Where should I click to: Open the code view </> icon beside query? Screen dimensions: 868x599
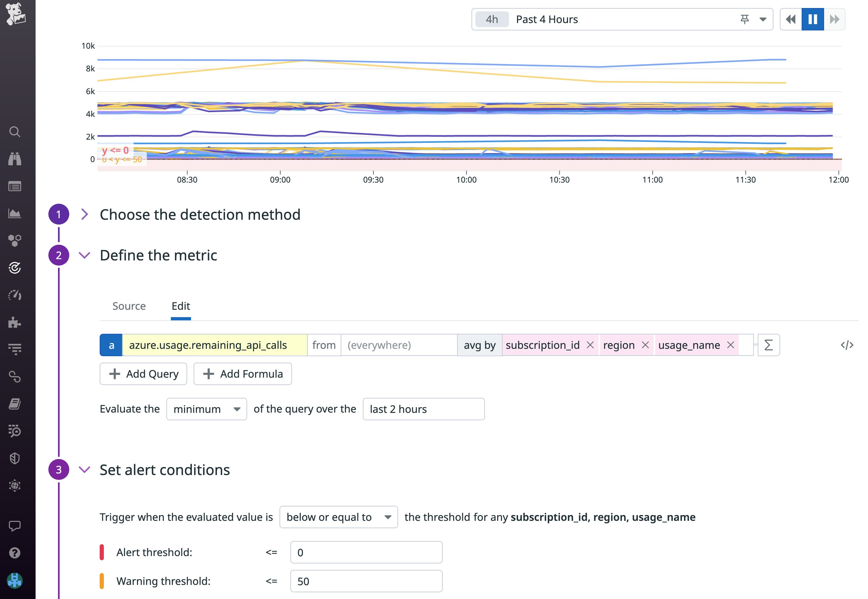[x=848, y=345]
